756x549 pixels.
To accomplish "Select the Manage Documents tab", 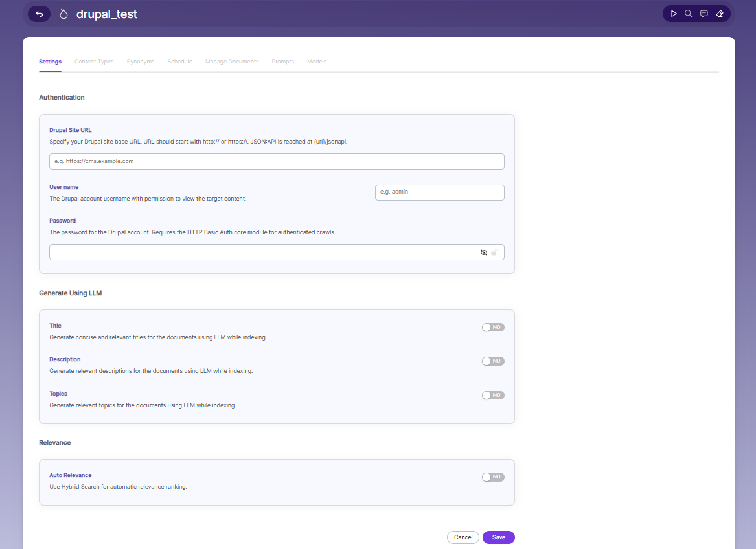I will (232, 62).
